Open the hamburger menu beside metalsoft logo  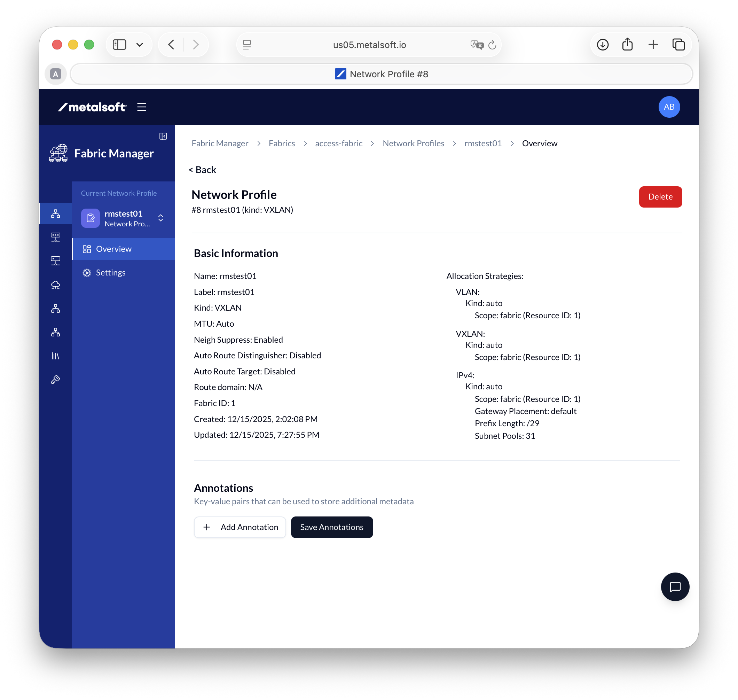141,107
